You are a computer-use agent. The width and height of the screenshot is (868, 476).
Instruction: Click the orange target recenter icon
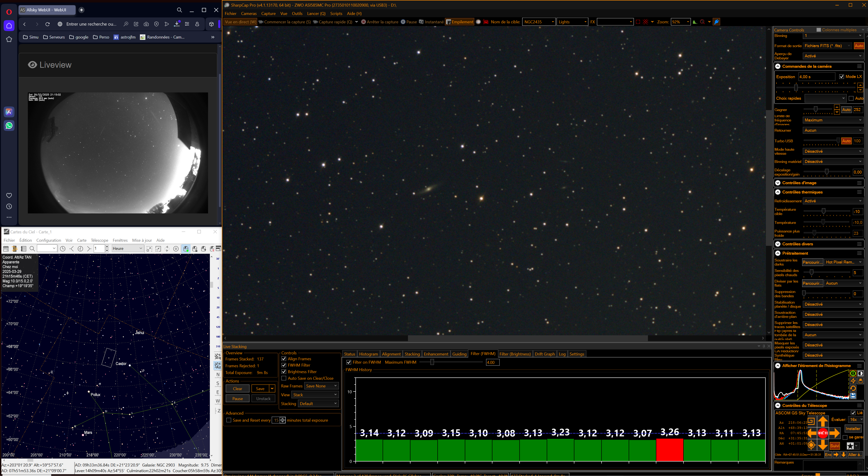(811, 445)
